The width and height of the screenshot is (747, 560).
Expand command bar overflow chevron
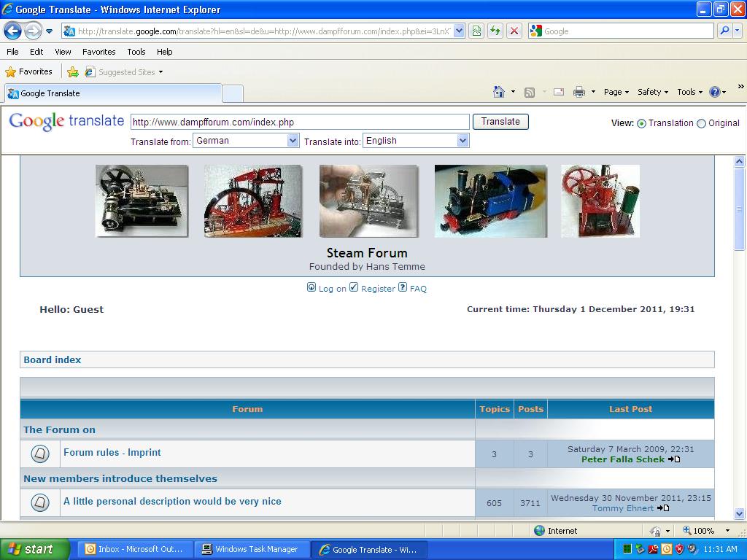pos(741,87)
